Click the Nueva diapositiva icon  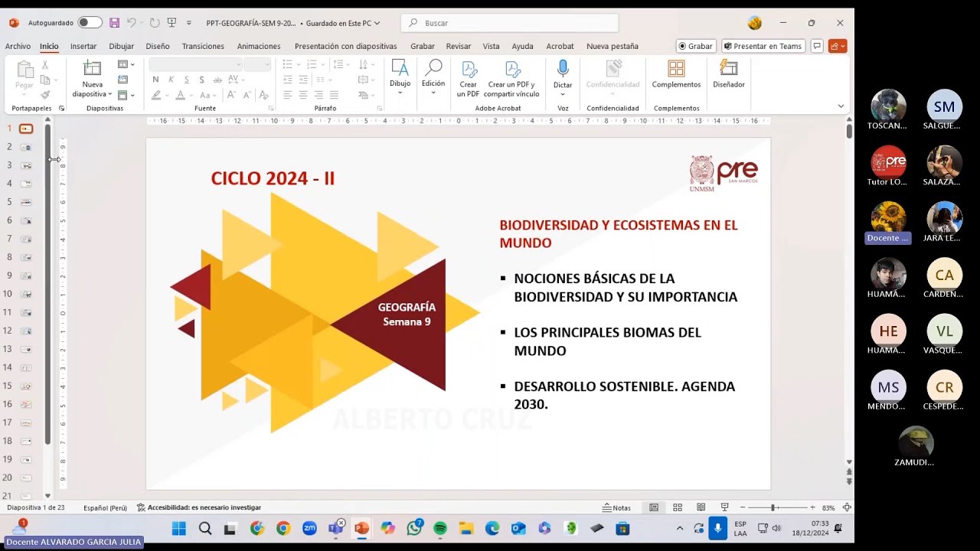coord(92,69)
